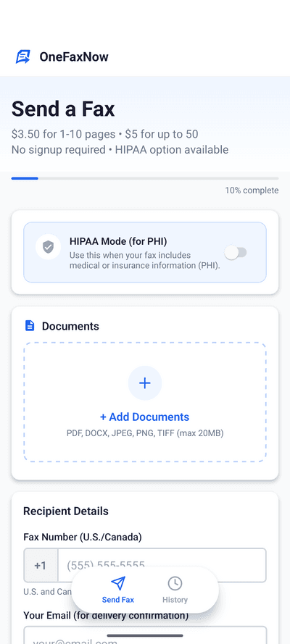Click the + Add Documents link

(x=144, y=417)
